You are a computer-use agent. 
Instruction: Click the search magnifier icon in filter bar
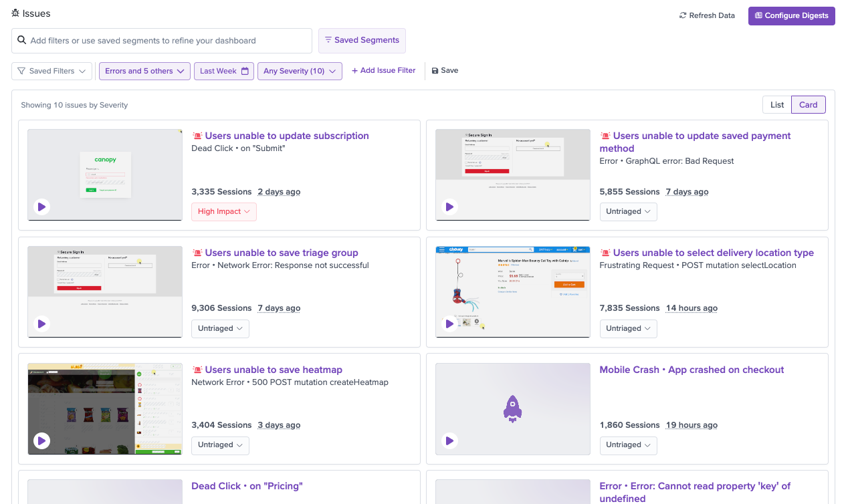[22, 41]
